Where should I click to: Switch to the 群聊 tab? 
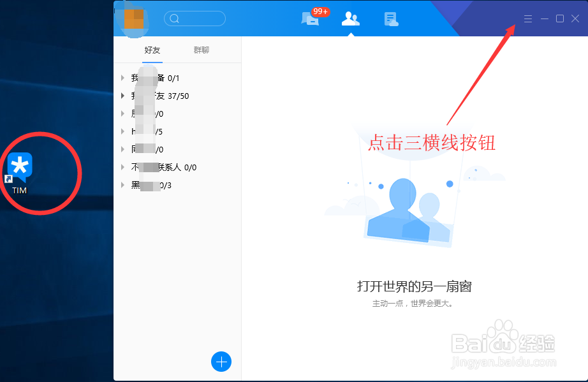click(202, 50)
